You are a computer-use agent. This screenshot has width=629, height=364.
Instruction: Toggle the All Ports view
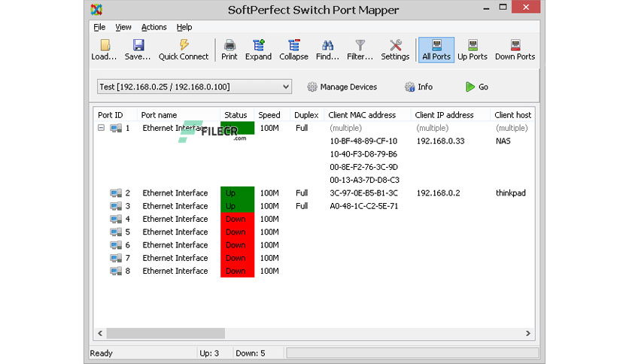pos(436,50)
